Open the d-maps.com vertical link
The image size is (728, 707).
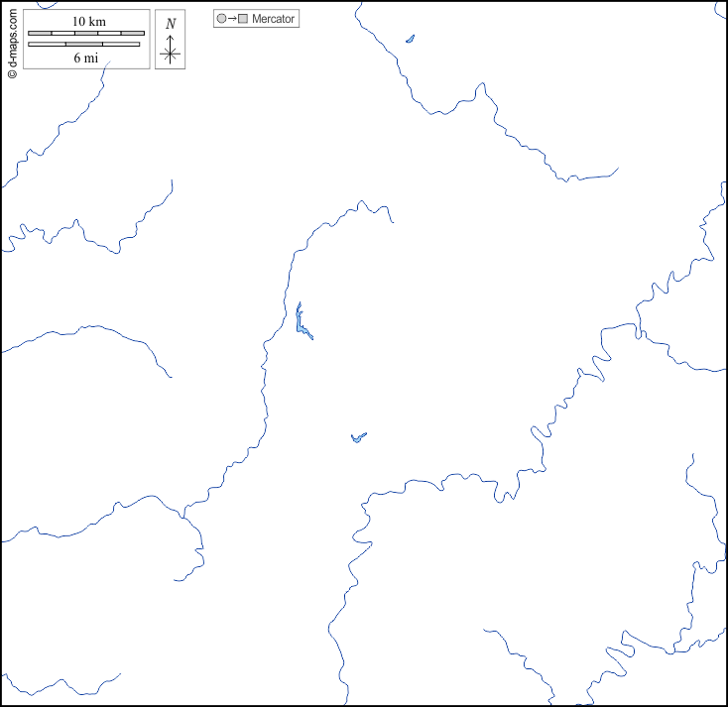(12, 38)
